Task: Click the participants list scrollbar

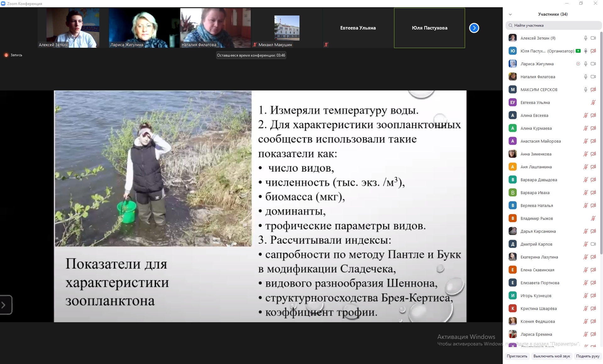Action: click(x=601, y=141)
